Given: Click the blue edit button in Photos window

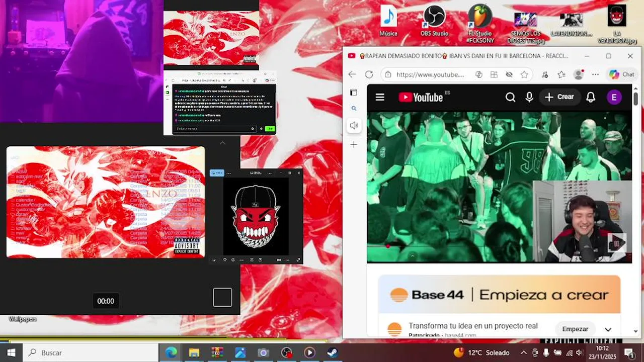Looking at the screenshot, I should point(217,172).
